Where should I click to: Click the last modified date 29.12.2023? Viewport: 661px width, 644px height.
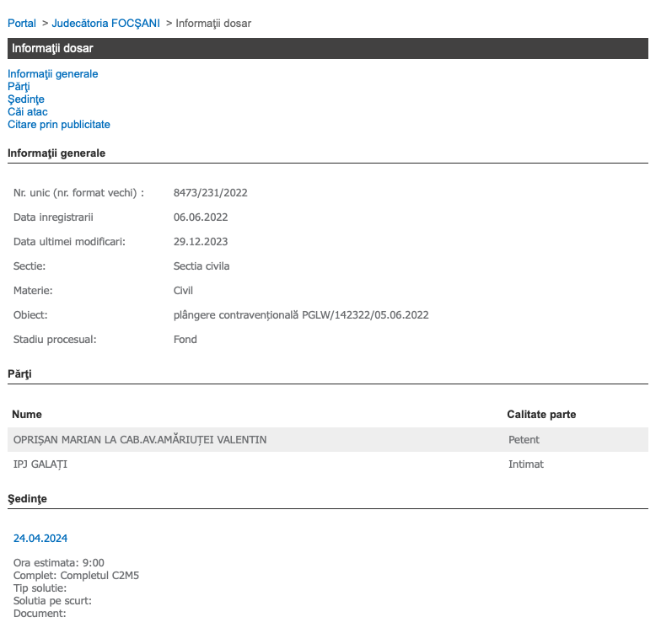[201, 242]
